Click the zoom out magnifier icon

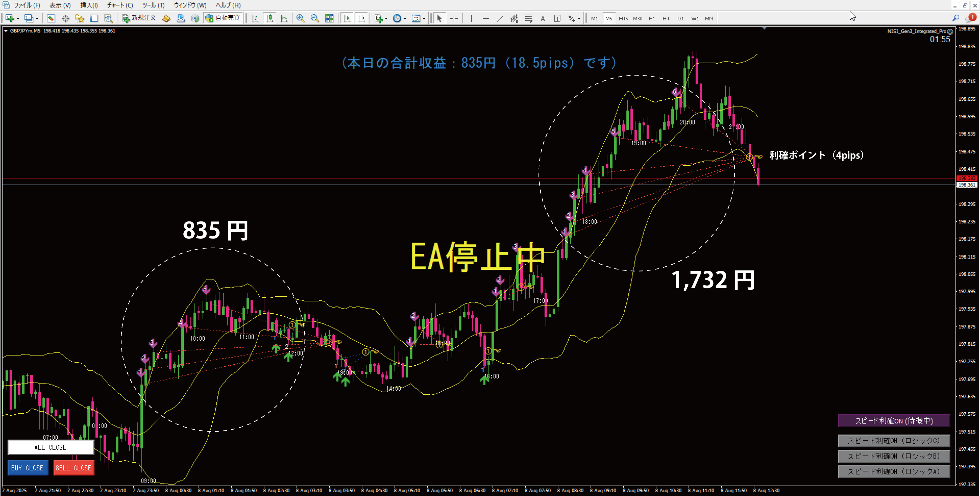315,18
